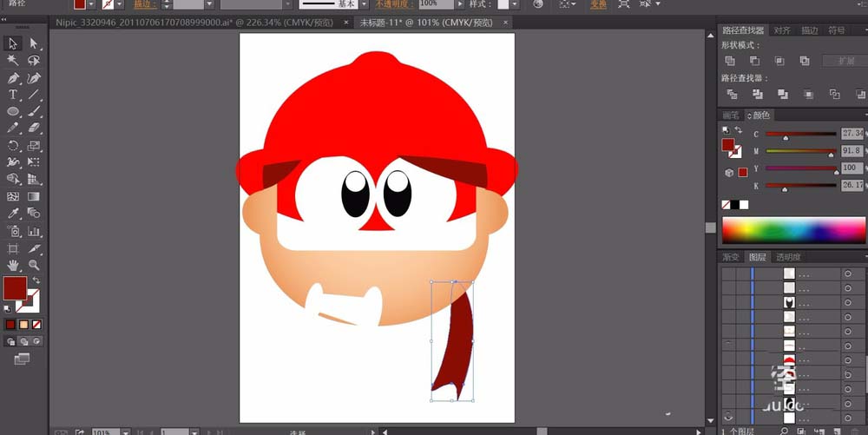Activate the Eyedropper tool
The height and width of the screenshot is (435, 868).
point(13,214)
